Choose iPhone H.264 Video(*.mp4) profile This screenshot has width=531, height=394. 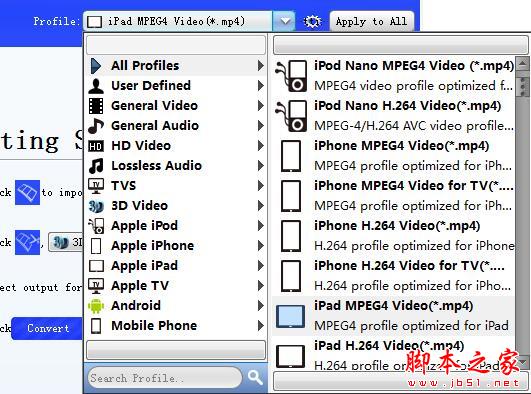[394, 236]
